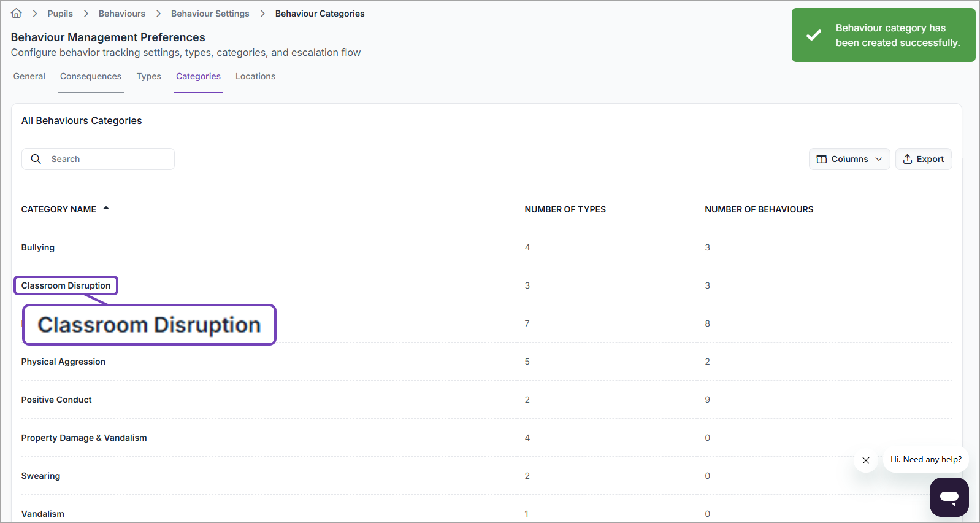
Task: Open the Consequences tab
Action: [x=91, y=76]
